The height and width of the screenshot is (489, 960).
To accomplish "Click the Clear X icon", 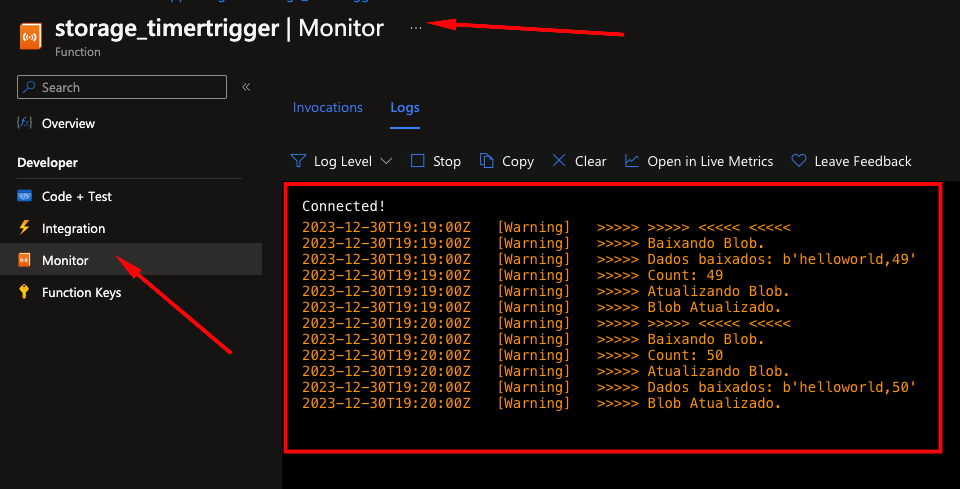I will 559,161.
